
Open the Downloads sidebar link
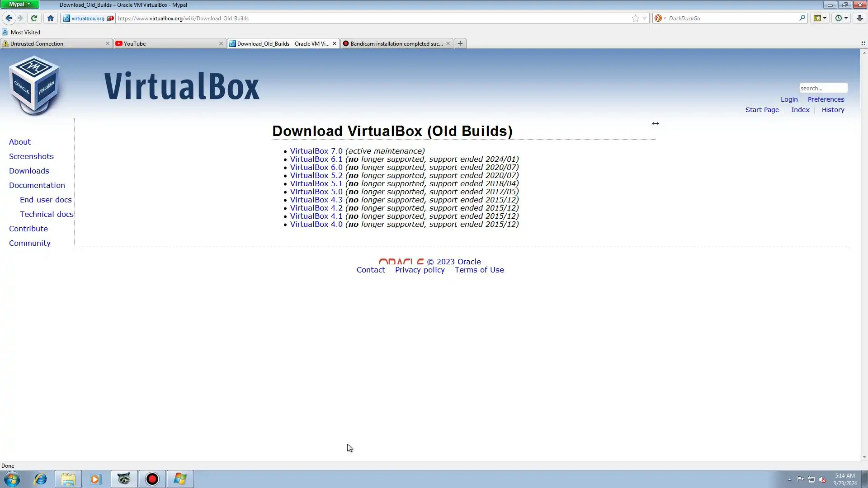(x=29, y=171)
